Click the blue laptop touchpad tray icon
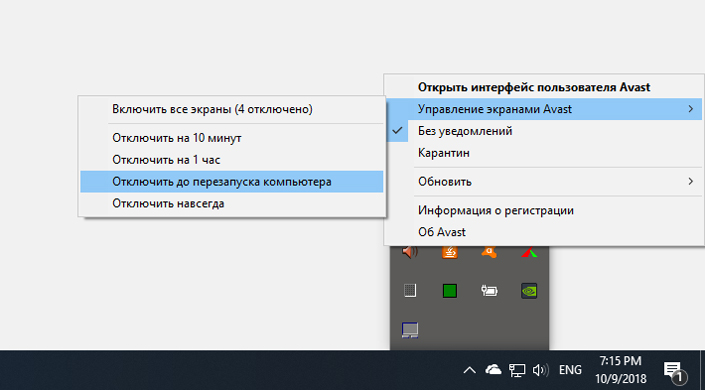 point(410,330)
